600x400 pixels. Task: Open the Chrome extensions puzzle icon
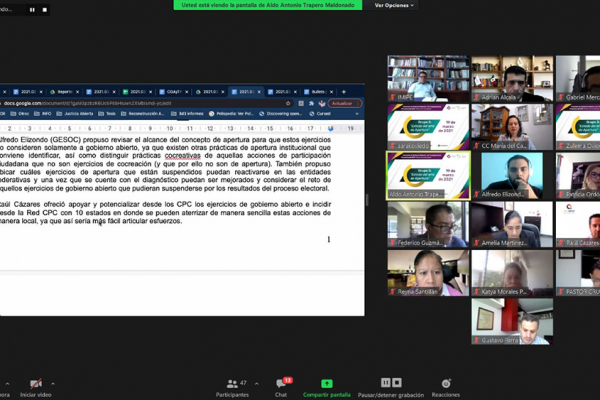click(311, 103)
